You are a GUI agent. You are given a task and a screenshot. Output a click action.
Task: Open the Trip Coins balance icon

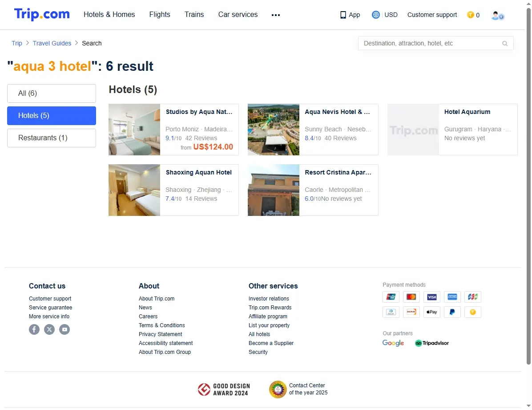coord(470,15)
